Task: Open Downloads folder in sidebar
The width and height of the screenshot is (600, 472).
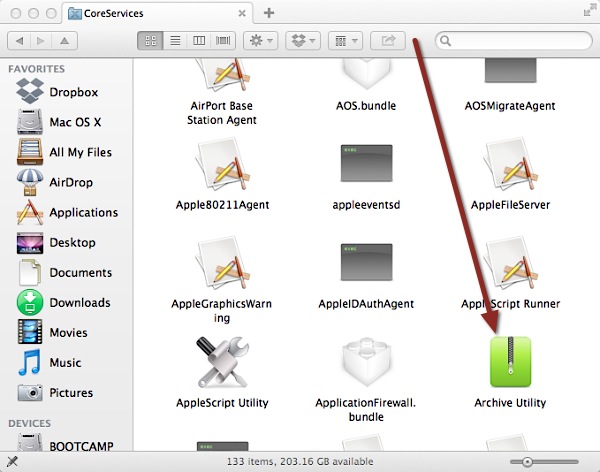Action: [64, 302]
